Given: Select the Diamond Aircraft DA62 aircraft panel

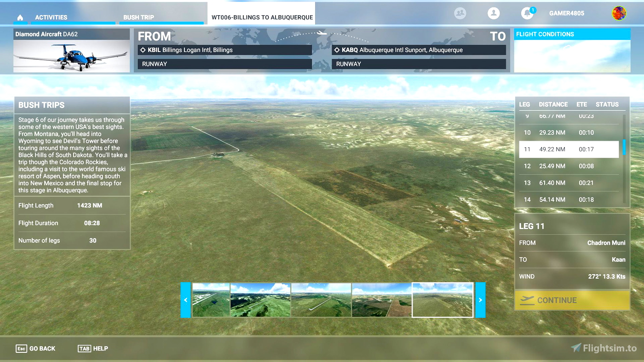Looking at the screenshot, I should [x=72, y=51].
